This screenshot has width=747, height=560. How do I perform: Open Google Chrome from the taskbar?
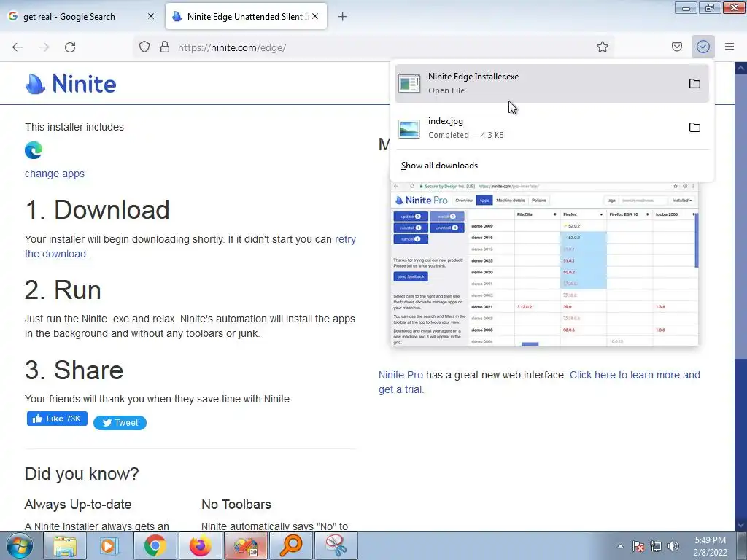click(x=155, y=545)
